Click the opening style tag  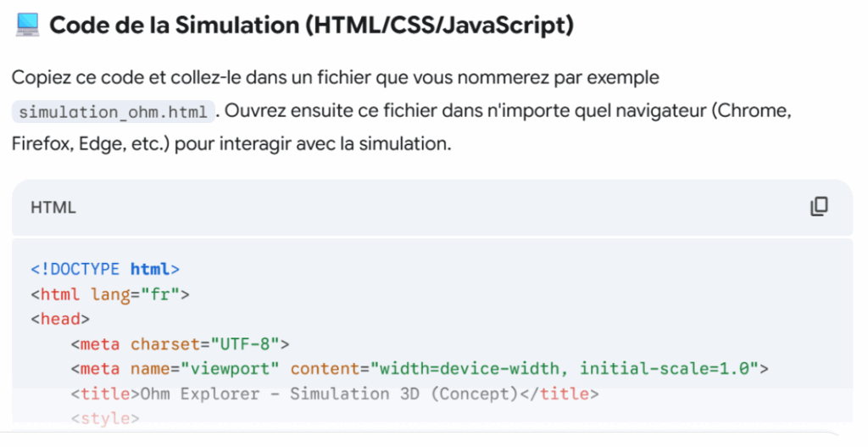pyautogui.click(x=105, y=418)
